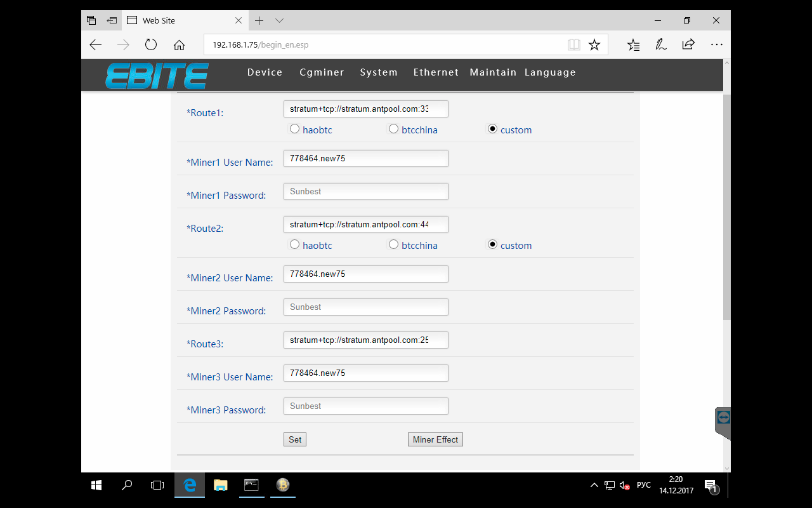This screenshot has height=508, width=812.
Task: Close the Web Site tab
Action: pos(239,20)
